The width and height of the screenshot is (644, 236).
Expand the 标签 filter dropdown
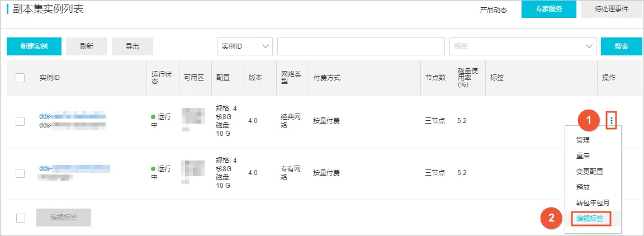click(523, 46)
